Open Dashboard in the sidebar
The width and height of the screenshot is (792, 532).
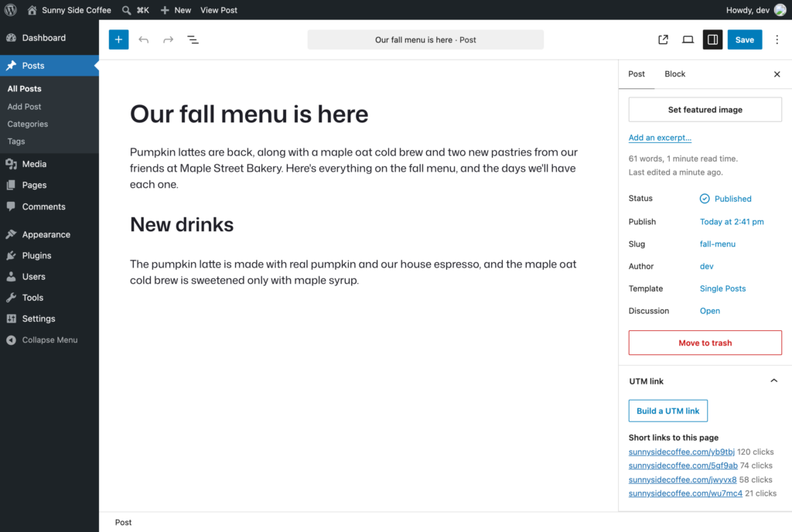pyautogui.click(x=44, y=38)
